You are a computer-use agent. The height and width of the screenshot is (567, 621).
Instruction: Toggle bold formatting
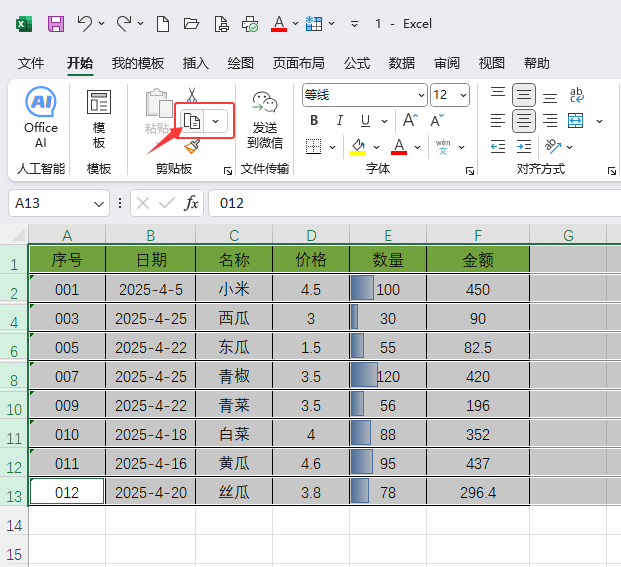313,121
